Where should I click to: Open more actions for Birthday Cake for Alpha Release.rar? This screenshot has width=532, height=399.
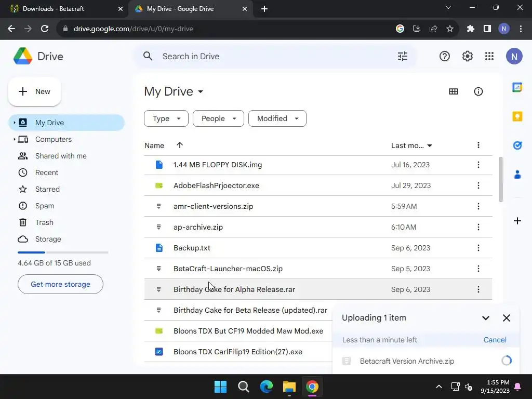pos(478,289)
